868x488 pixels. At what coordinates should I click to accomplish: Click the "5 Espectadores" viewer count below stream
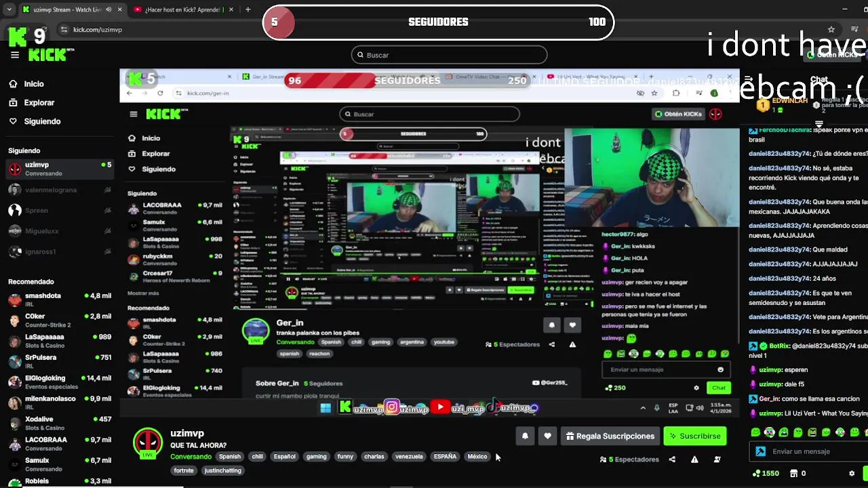coord(629,460)
